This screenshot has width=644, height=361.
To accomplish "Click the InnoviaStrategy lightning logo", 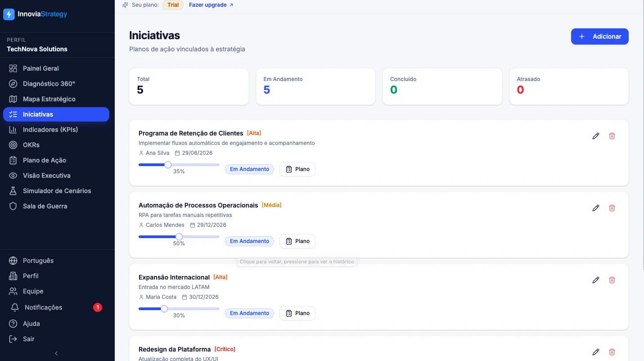I will coord(9,14).
